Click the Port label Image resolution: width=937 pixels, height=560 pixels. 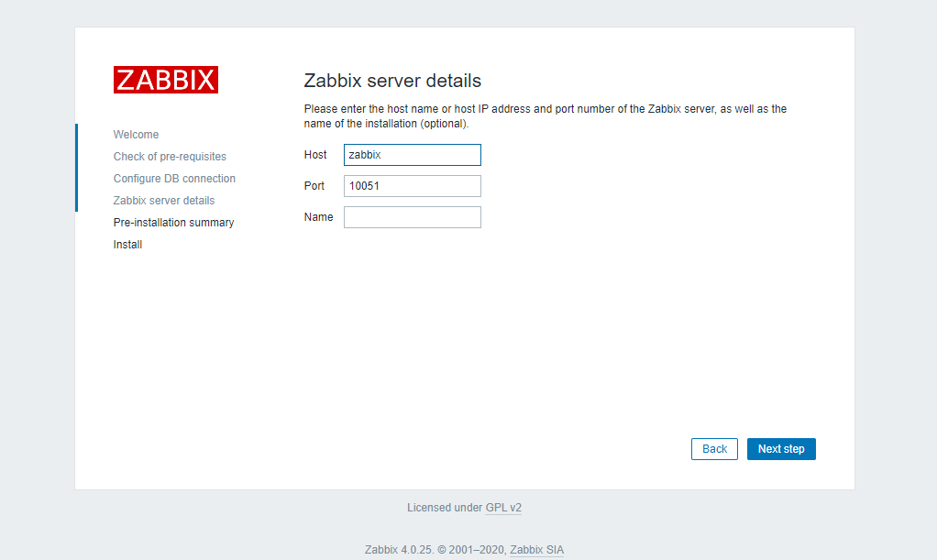click(314, 186)
